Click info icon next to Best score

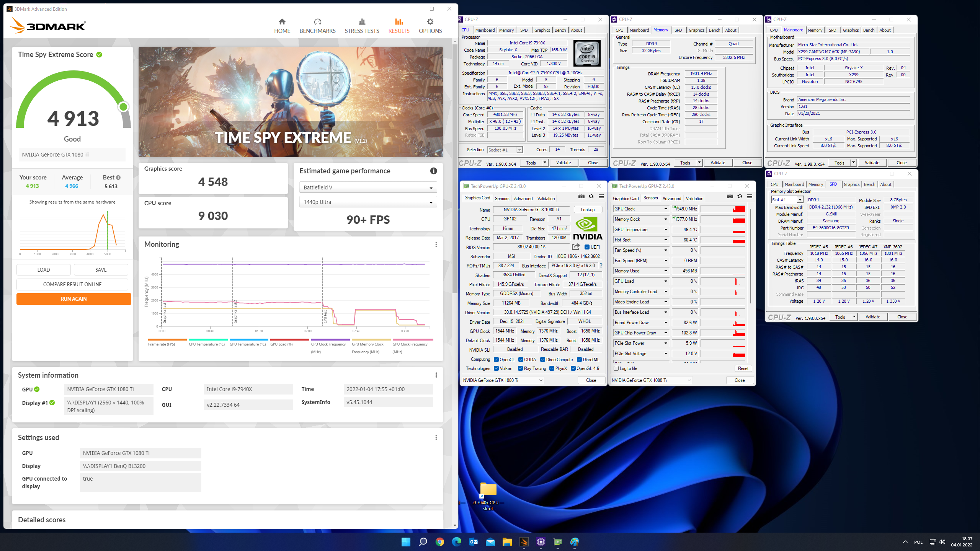pyautogui.click(x=118, y=178)
